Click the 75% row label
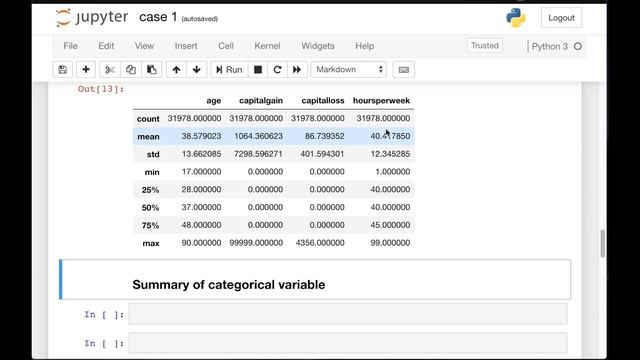The image size is (640, 360). coord(150,226)
